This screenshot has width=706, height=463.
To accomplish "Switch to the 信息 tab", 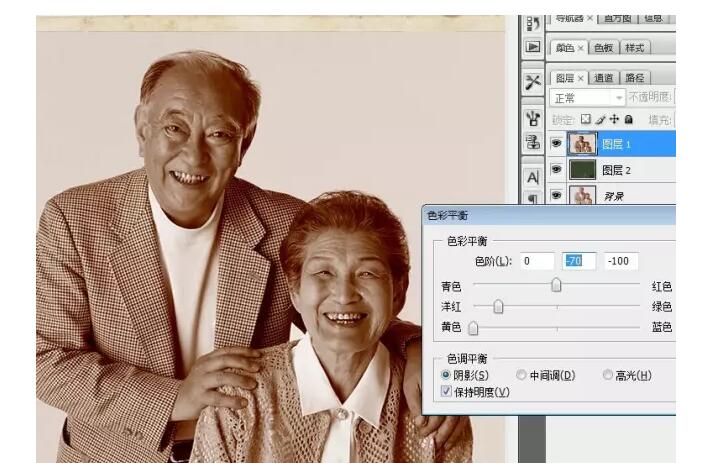I will point(653,18).
